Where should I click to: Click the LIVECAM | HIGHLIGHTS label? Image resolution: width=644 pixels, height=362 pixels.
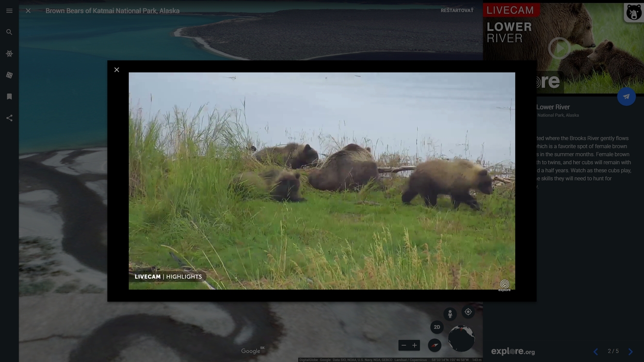pos(168,277)
